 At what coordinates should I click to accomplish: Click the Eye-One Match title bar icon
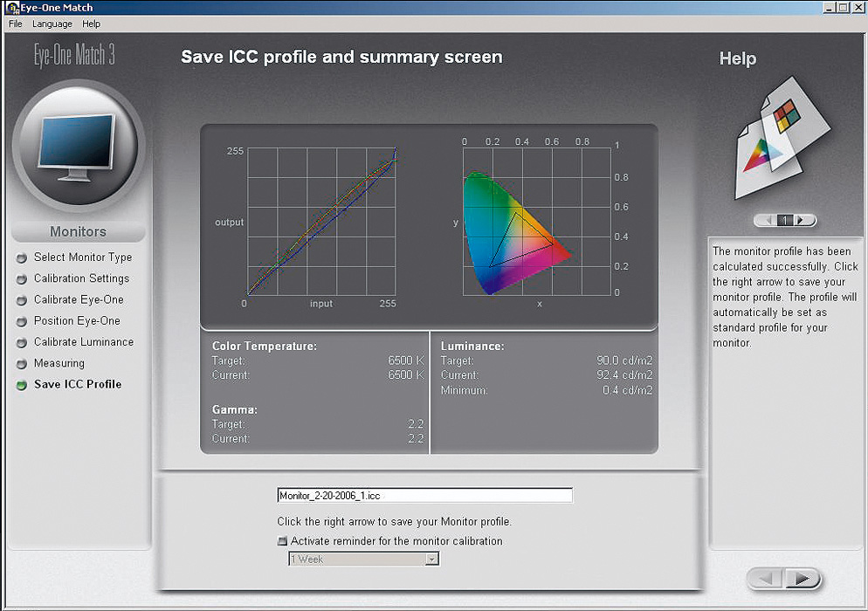(x=12, y=8)
